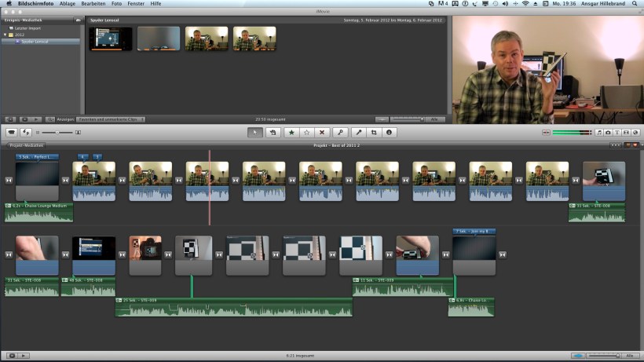Image resolution: width=644 pixels, height=362 pixels.
Task: Adjust the clip size slider left toolbar
Action: tap(57, 133)
